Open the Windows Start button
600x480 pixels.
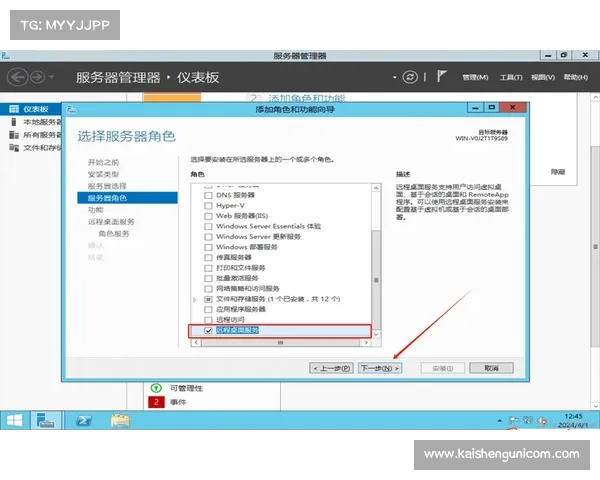pos(17,420)
